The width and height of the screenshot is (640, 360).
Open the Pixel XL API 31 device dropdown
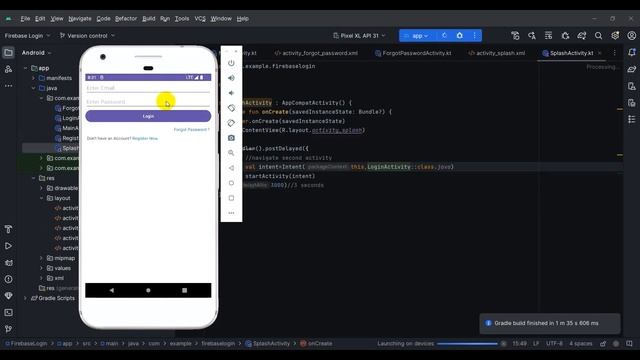pos(359,36)
